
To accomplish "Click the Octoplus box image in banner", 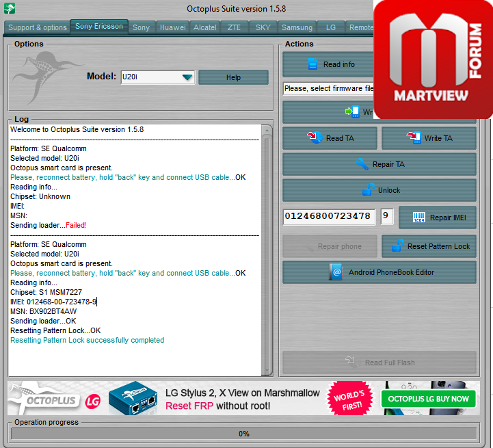I will click(133, 398).
